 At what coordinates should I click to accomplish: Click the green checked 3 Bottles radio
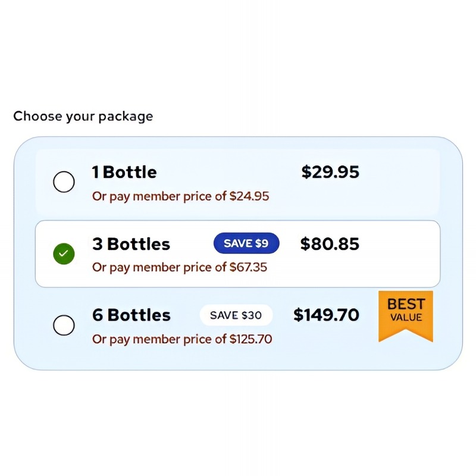(x=64, y=254)
